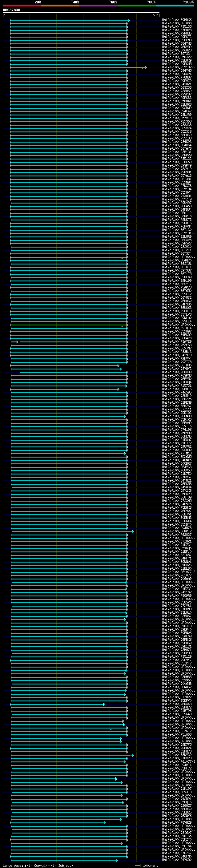This screenshot has width=197, height=868.
Task: Select hit label UniRef100_Q06H23
Action: pos(177,50)
